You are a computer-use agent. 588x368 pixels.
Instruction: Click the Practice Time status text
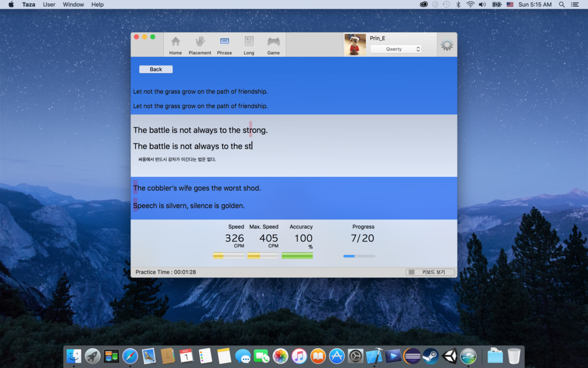[x=165, y=272]
